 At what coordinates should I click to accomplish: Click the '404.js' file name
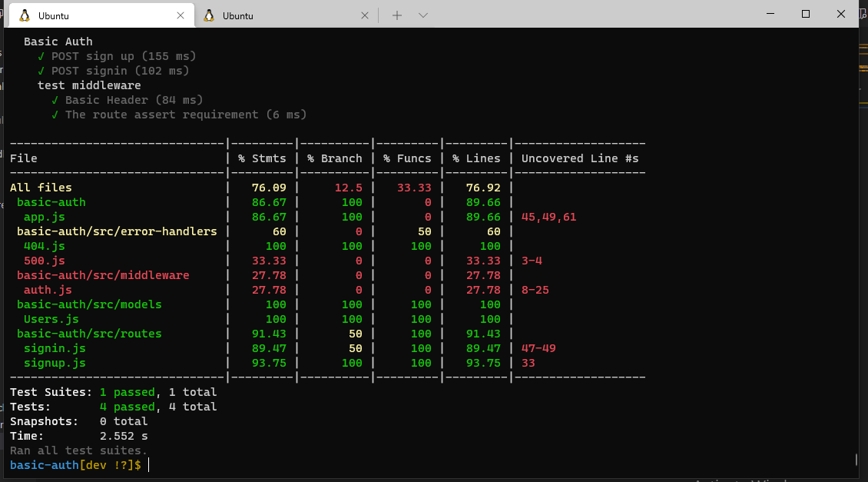45,246
